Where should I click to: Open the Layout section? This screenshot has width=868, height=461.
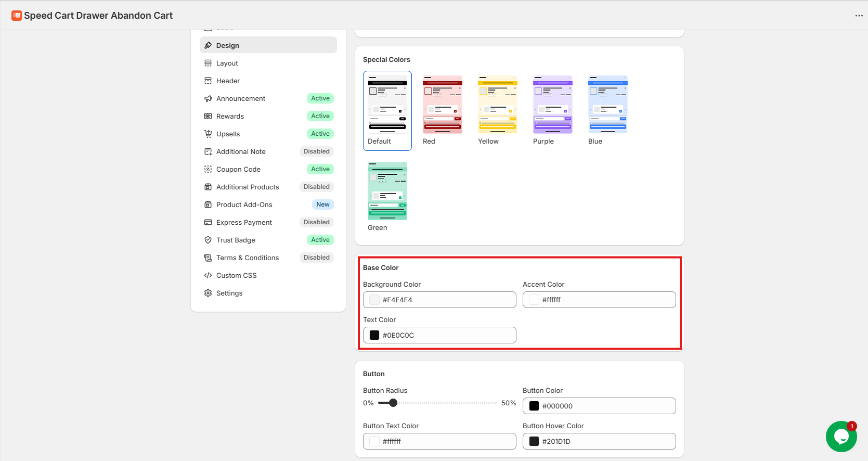[x=227, y=63]
